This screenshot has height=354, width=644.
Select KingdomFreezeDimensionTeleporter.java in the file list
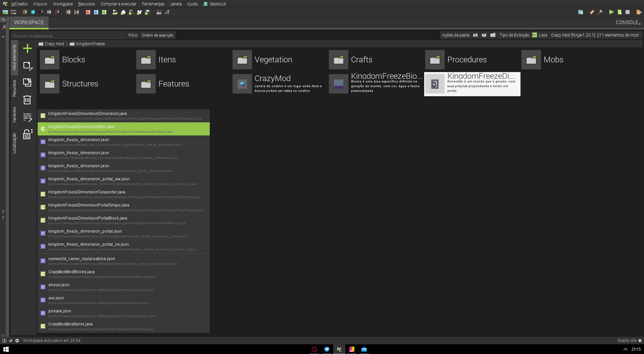pyautogui.click(x=123, y=194)
